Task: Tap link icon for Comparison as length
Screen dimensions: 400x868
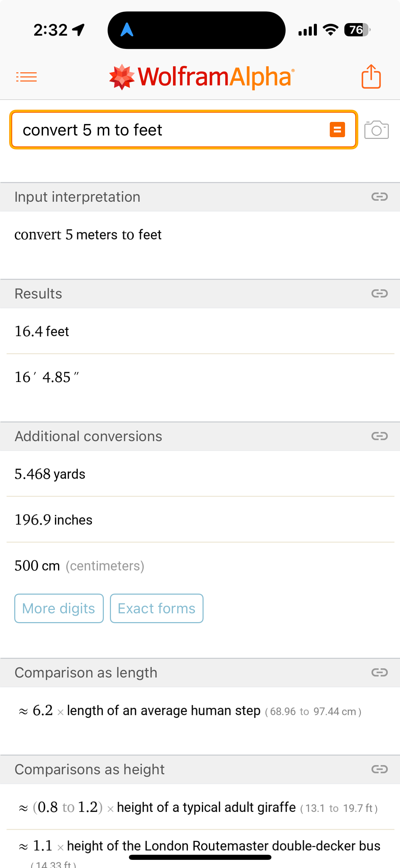Action: pyautogui.click(x=379, y=672)
